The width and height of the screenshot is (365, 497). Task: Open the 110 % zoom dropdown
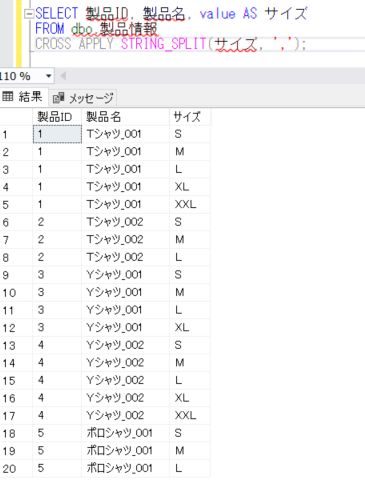pos(49,76)
